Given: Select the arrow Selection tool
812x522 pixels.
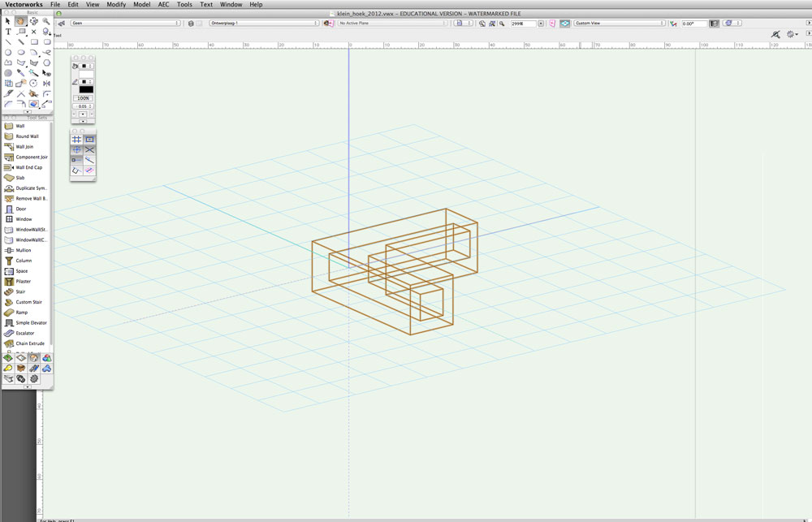Looking at the screenshot, I should [8, 21].
